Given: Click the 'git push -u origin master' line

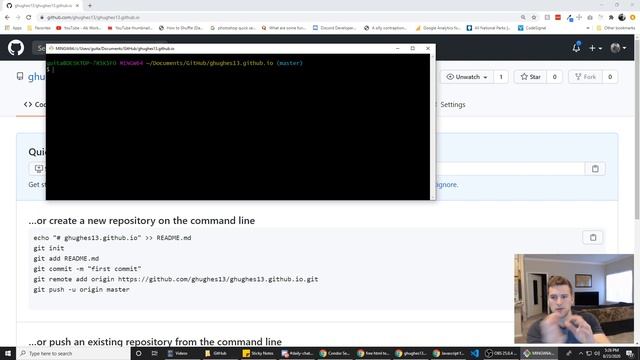Looking at the screenshot, I should tap(81, 289).
